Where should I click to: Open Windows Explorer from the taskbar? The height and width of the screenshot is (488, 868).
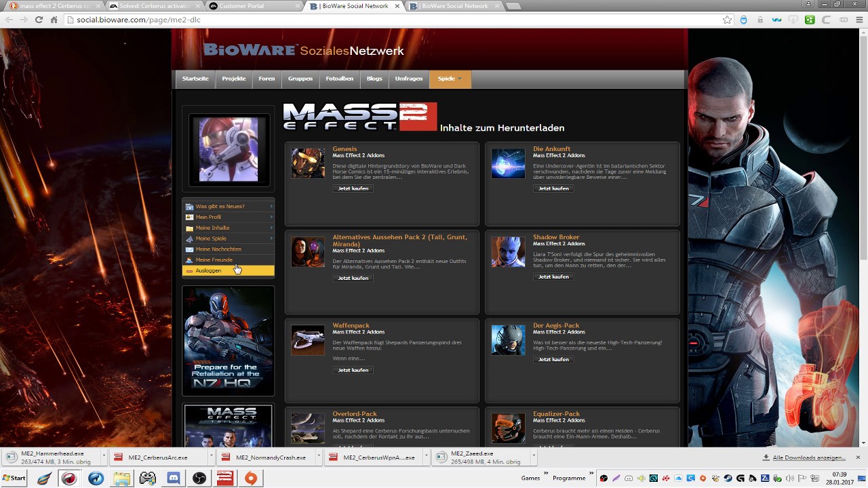pyautogui.click(x=121, y=478)
